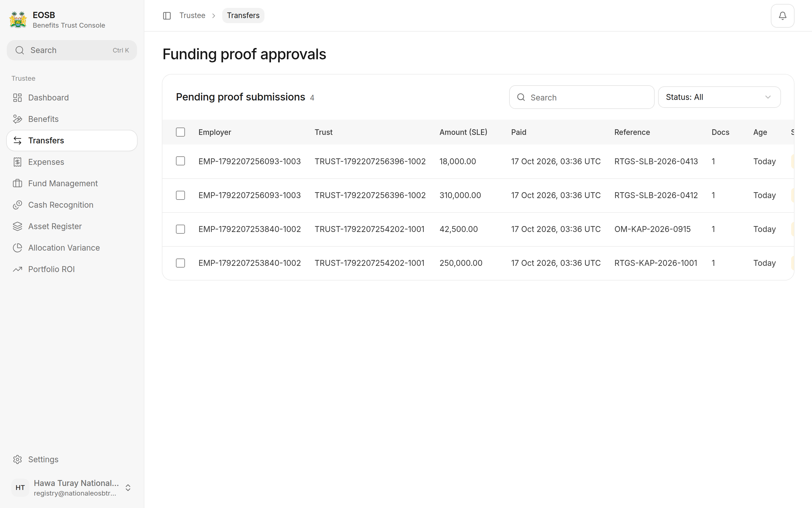Click the Fund Management briefcase icon
This screenshot has width=812, height=508.
[17, 183]
